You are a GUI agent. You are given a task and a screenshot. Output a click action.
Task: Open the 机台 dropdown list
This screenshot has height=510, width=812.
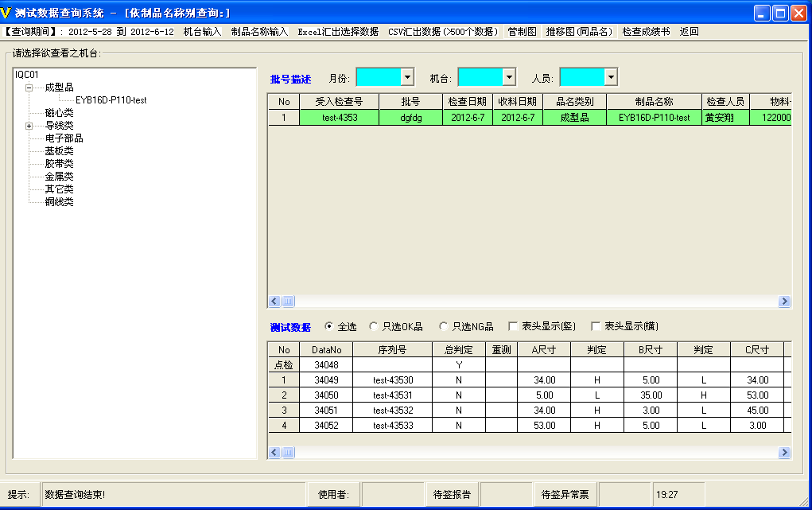[510, 77]
